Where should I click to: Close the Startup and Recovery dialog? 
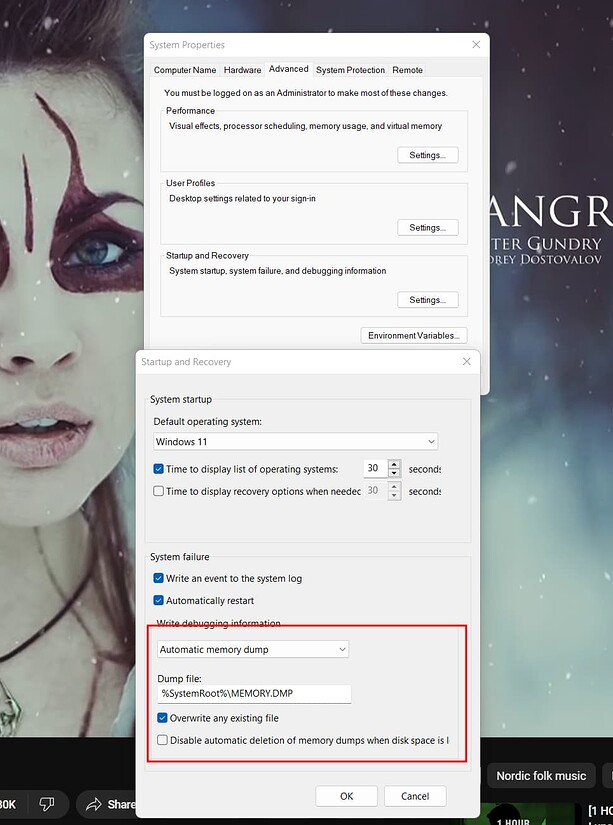pyautogui.click(x=465, y=361)
